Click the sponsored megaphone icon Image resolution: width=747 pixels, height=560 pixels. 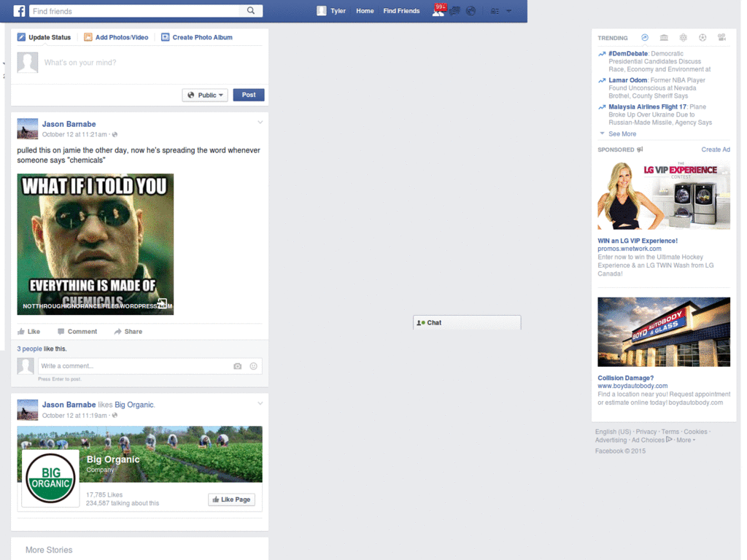[640, 149]
